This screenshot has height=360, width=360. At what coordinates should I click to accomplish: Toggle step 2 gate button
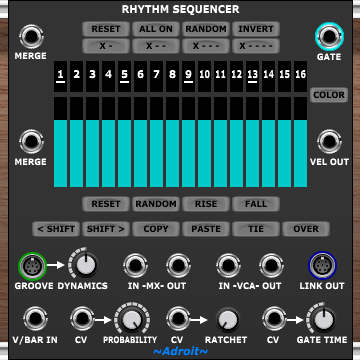pyautogui.click(x=76, y=76)
